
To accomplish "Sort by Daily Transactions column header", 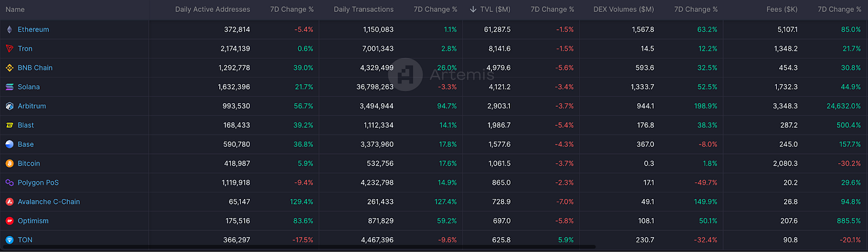I will (364, 10).
